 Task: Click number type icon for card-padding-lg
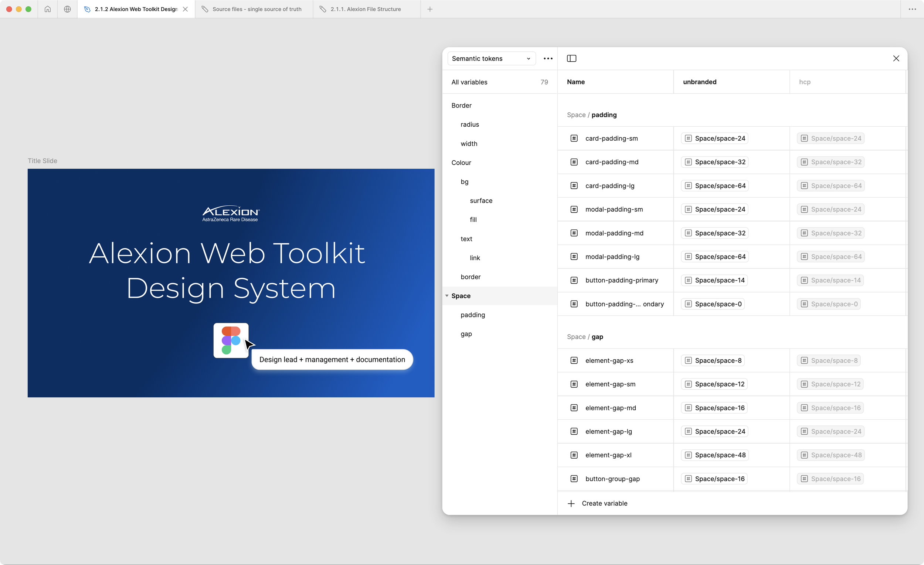(574, 186)
